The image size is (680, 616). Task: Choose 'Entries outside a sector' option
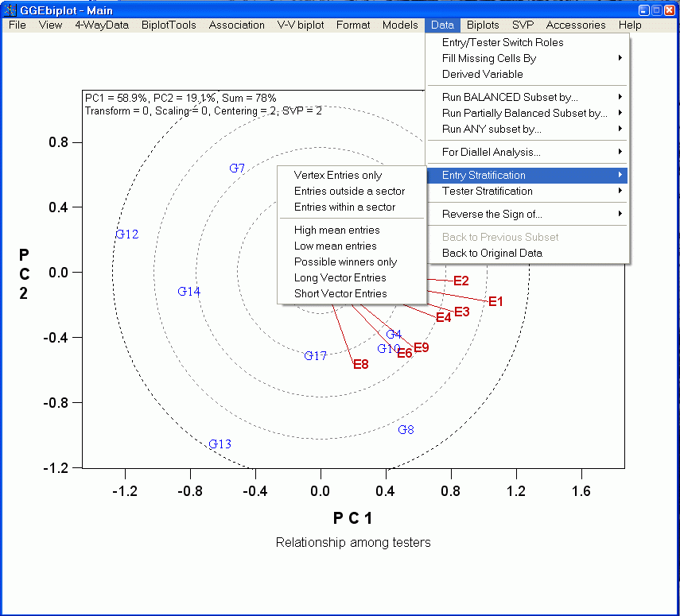(x=349, y=191)
